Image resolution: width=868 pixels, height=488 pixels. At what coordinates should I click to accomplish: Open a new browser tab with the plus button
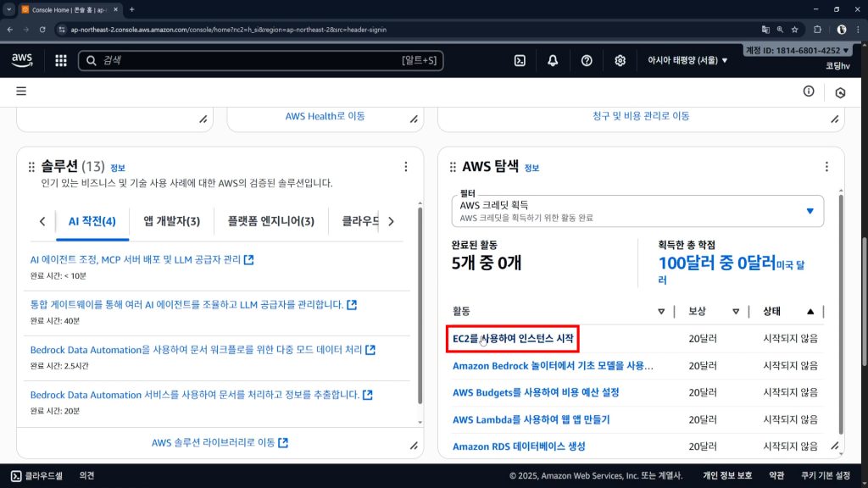click(131, 9)
